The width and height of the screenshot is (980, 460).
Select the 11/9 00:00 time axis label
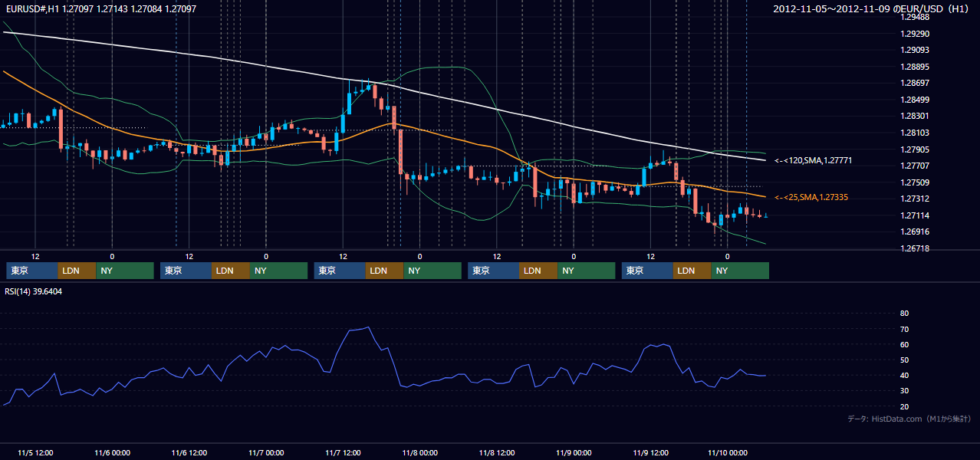pos(574,452)
